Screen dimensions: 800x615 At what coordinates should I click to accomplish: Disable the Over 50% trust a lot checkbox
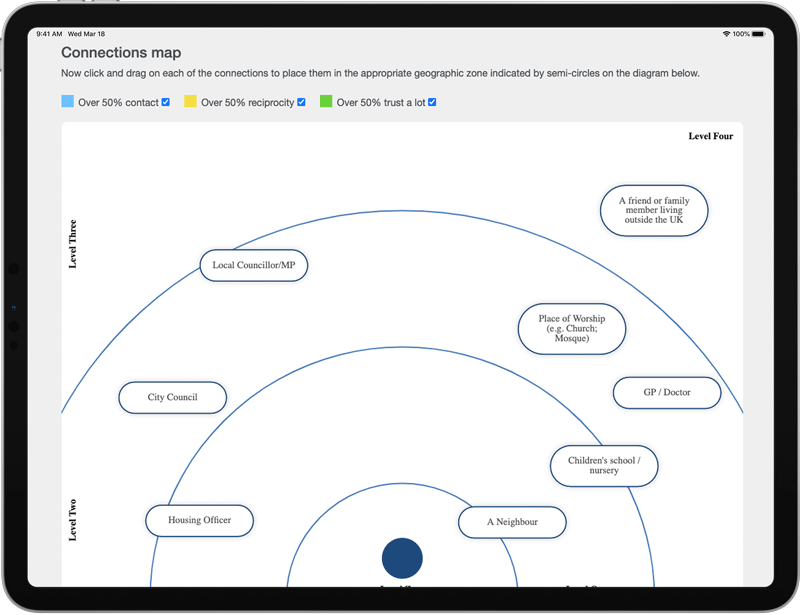coord(432,102)
